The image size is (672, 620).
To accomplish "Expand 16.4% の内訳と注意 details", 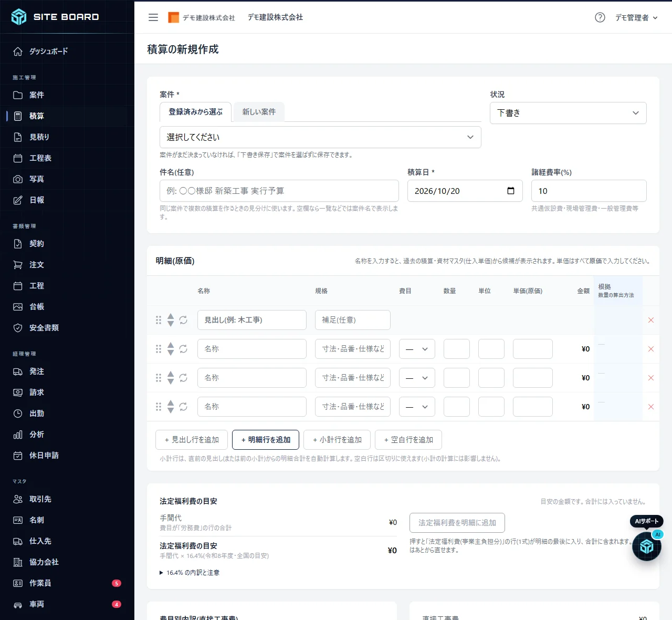I will [x=190, y=573].
